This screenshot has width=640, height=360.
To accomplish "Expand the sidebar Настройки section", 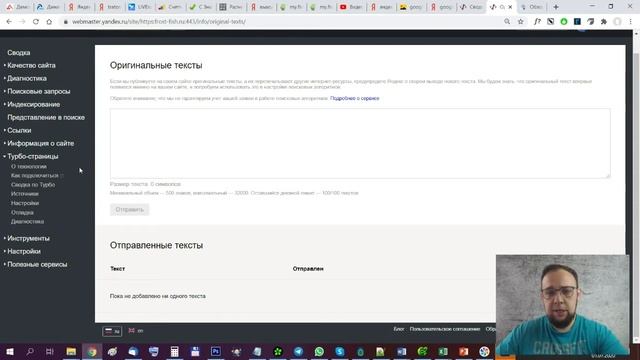I will (24, 251).
